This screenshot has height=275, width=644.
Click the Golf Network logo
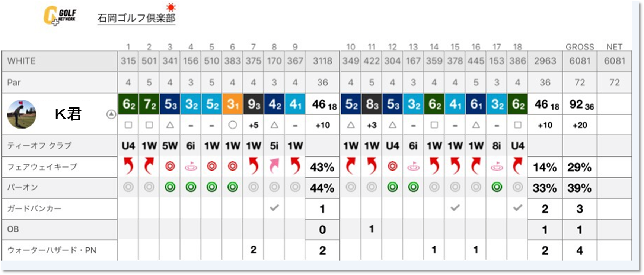pos(60,16)
